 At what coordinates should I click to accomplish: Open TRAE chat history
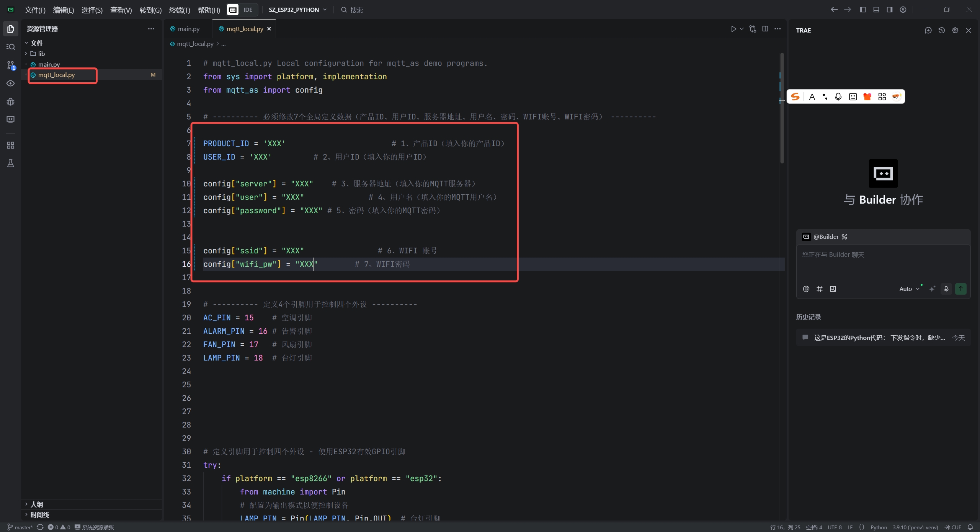coord(942,31)
